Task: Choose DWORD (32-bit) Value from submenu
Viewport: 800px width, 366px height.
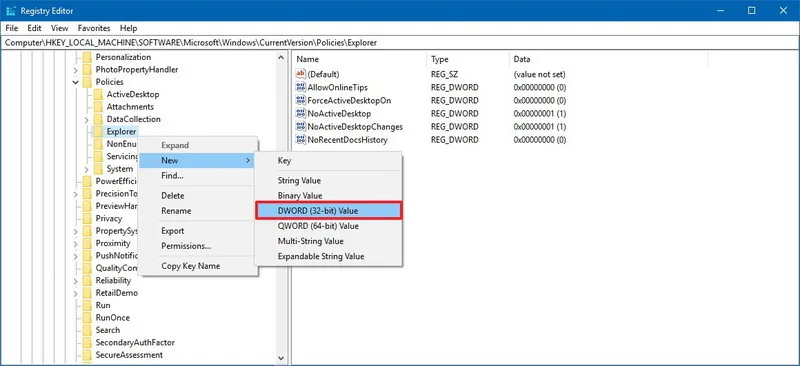Action: (329, 211)
